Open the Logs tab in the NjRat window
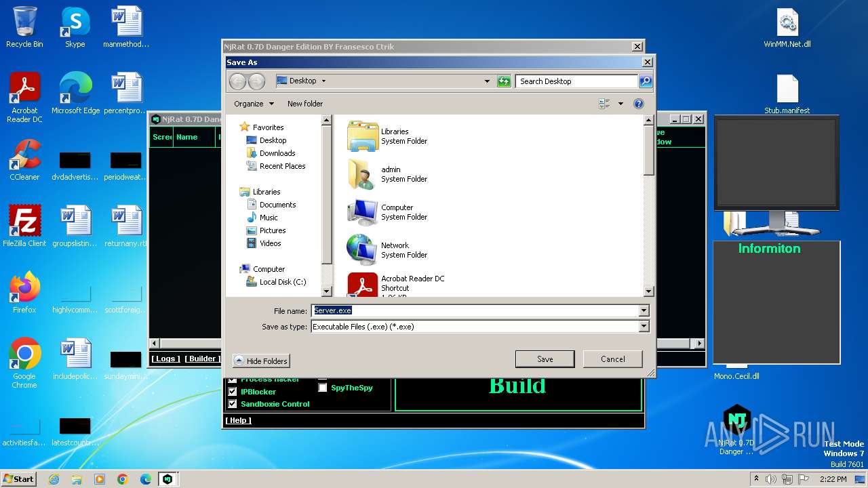 (x=165, y=359)
